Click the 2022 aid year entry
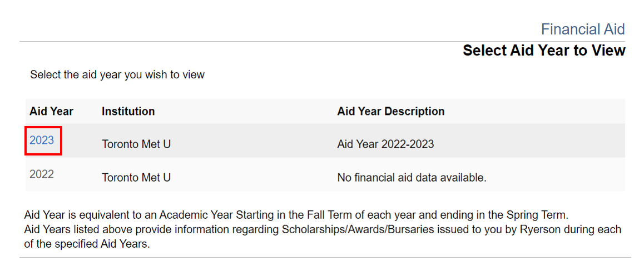Image resolution: width=644 pixels, height=276 pixels. tap(42, 174)
